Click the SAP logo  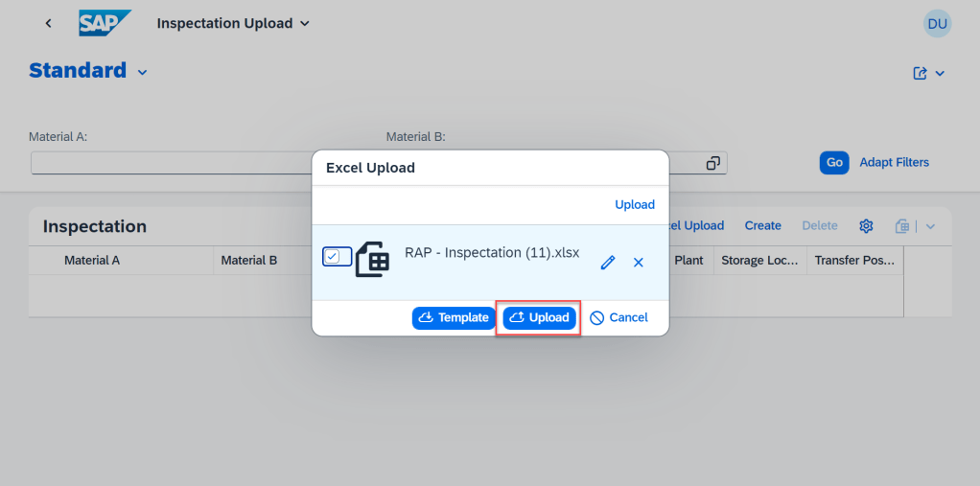pos(105,23)
